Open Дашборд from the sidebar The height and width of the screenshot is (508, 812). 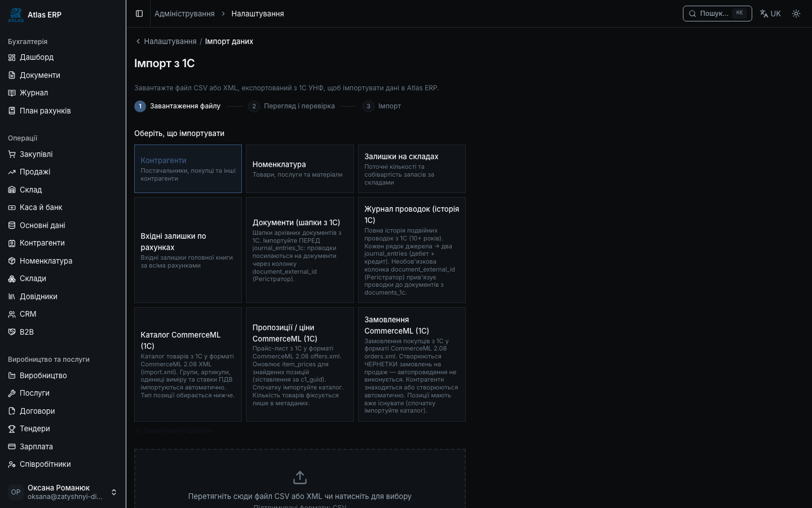pyautogui.click(x=63, y=57)
